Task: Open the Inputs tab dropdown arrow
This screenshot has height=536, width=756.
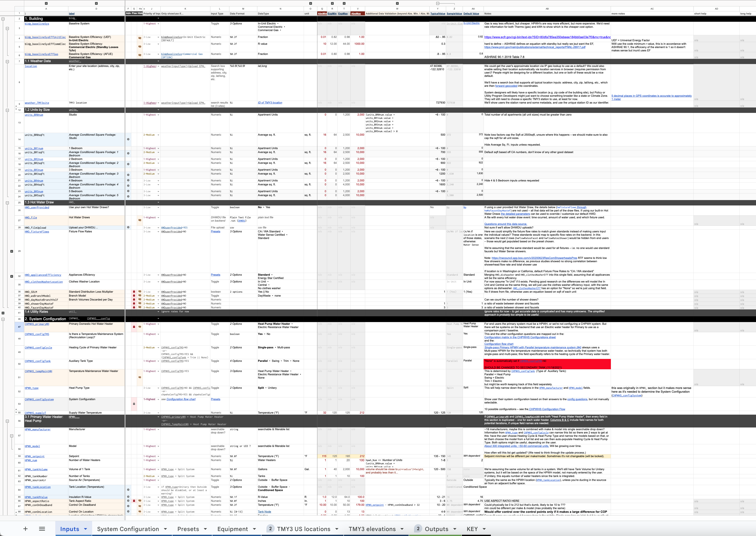Action: click(x=85, y=529)
